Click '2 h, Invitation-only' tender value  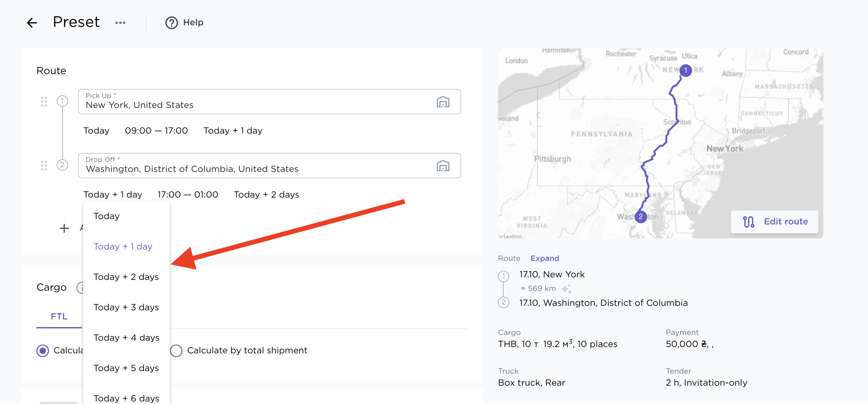click(x=706, y=383)
